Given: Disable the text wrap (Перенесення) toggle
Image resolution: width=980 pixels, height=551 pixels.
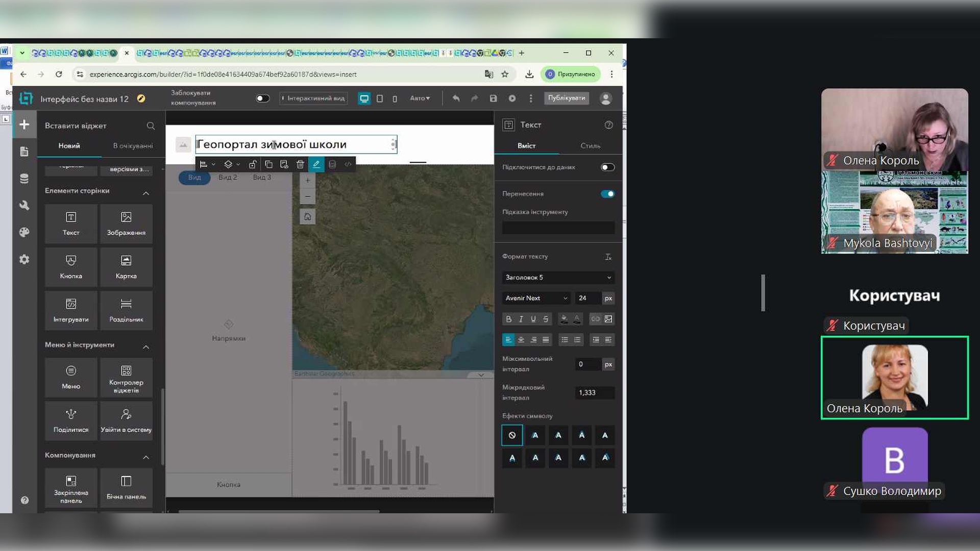Looking at the screenshot, I should tap(607, 194).
